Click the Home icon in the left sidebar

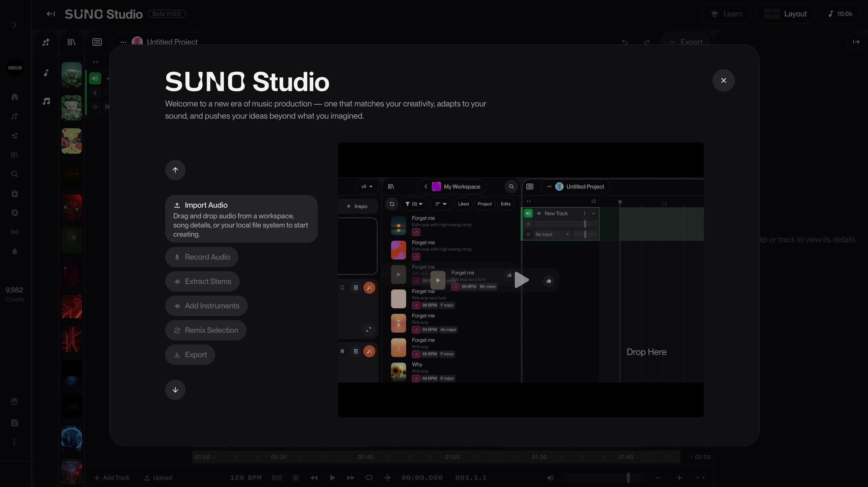pos(14,96)
